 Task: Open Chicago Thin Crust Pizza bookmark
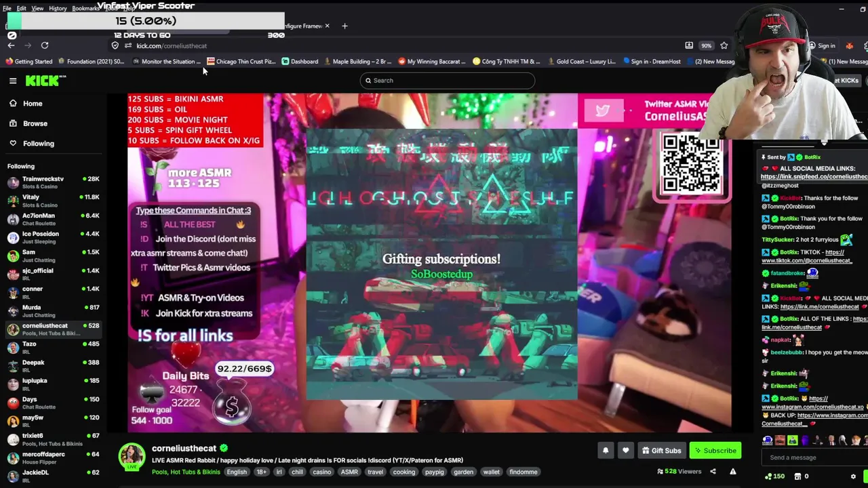tap(241, 62)
